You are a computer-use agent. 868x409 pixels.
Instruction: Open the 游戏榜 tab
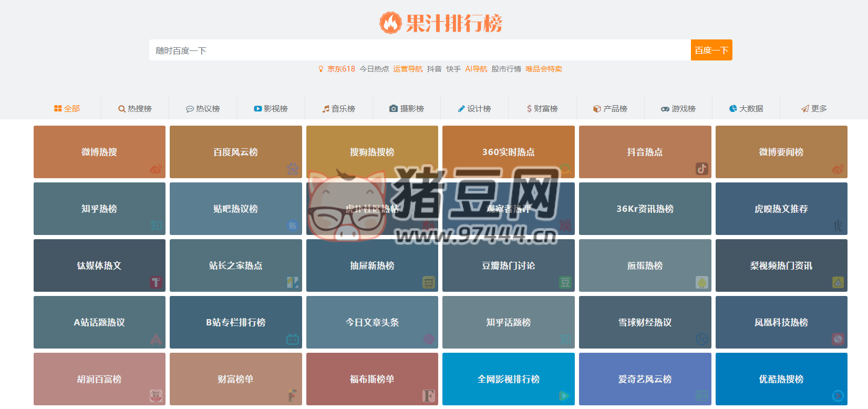[x=678, y=109]
